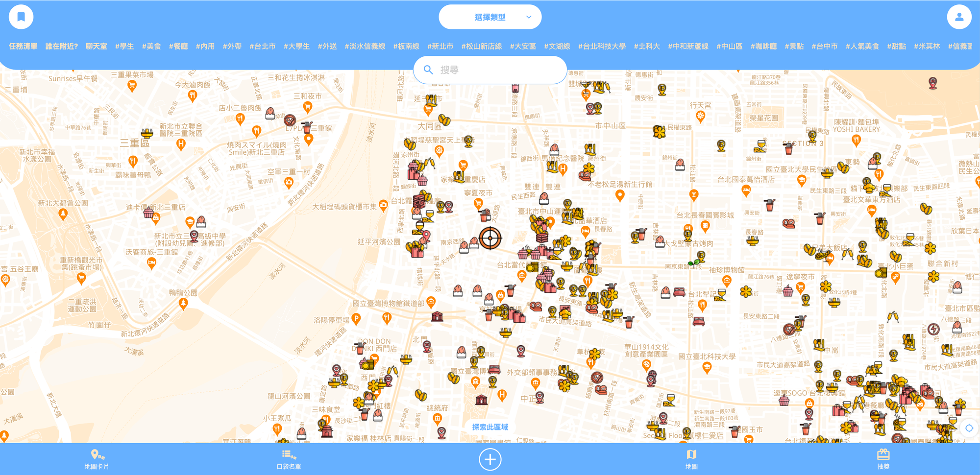Switch to 地圖卡片 tab
Screen dimensions: 980x475
click(x=97, y=459)
